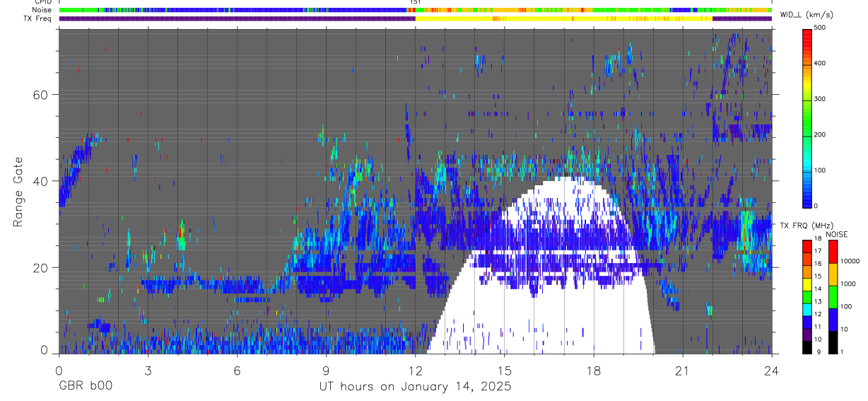Click the noise level color legend bar

832,296
